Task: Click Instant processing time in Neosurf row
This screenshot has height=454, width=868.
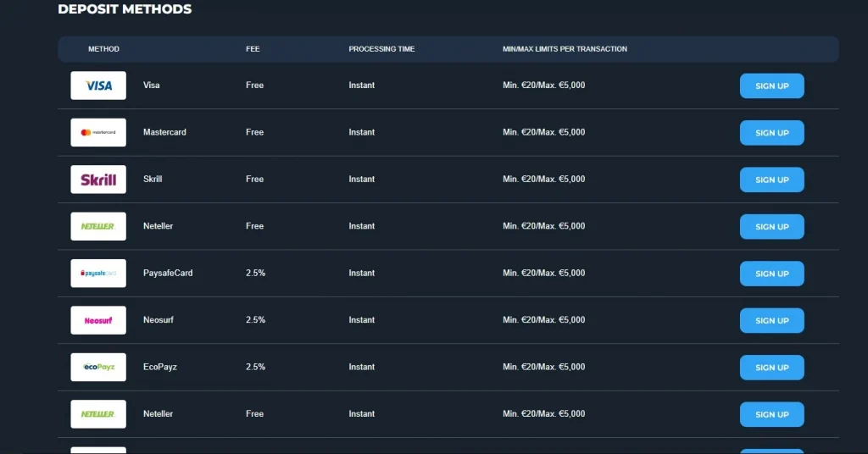Action: tap(361, 320)
